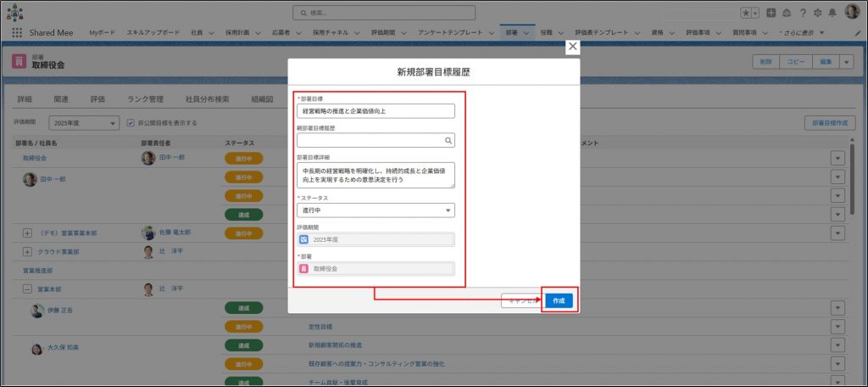Expand the （デモ）営業事業本部 row

click(x=27, y=233)
